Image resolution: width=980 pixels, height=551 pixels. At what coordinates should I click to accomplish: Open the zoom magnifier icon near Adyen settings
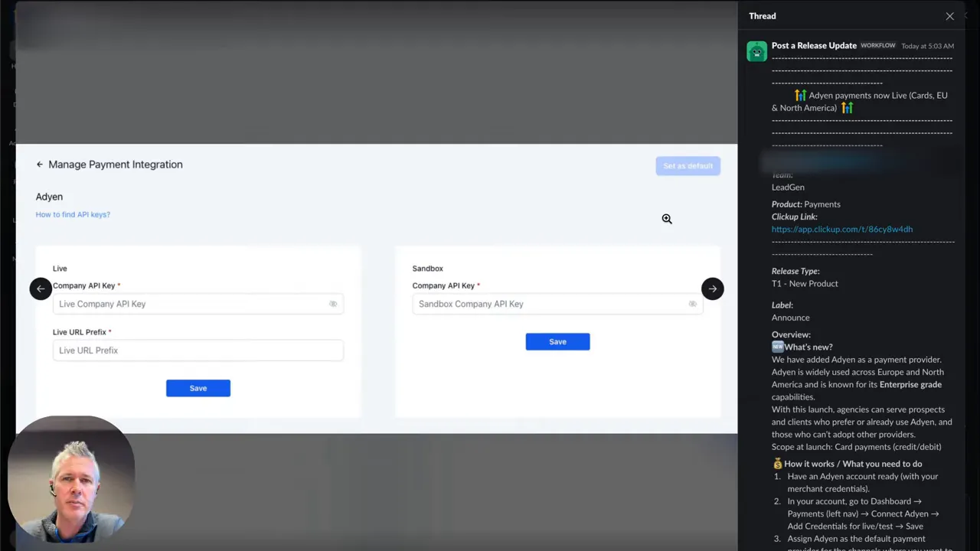coord(666,219)
